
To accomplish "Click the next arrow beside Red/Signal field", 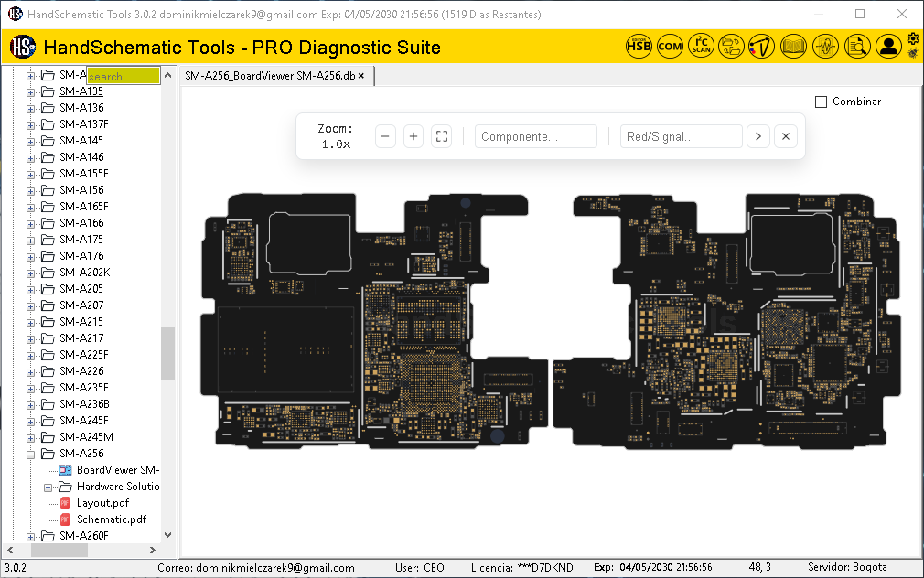I will coord(758,136).
